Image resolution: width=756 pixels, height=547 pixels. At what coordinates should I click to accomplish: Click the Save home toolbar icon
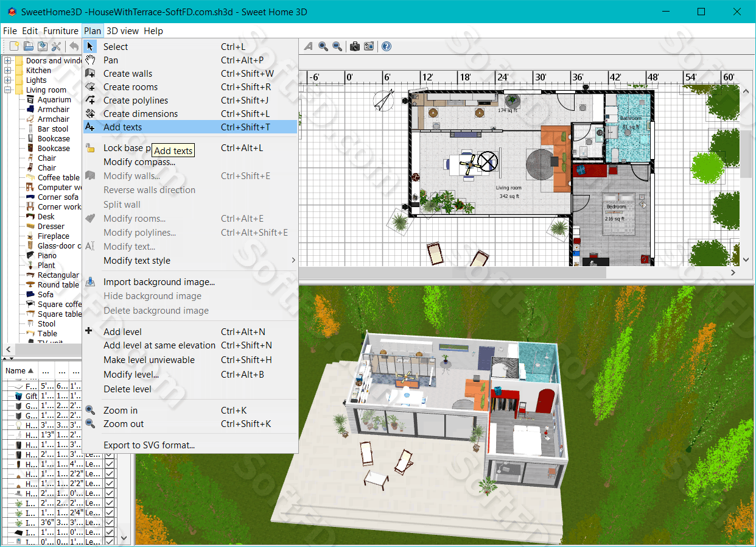point(43,46)
